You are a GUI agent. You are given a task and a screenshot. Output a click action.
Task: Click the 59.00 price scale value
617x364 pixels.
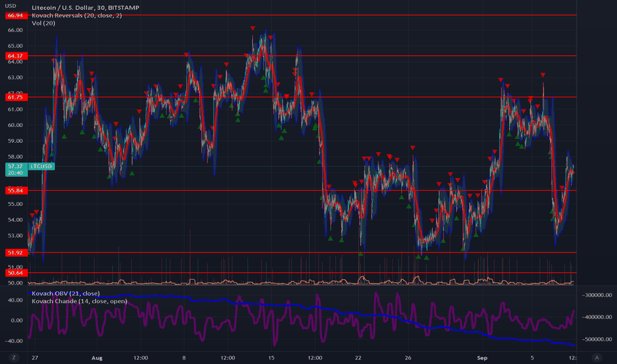coord(15,141)
